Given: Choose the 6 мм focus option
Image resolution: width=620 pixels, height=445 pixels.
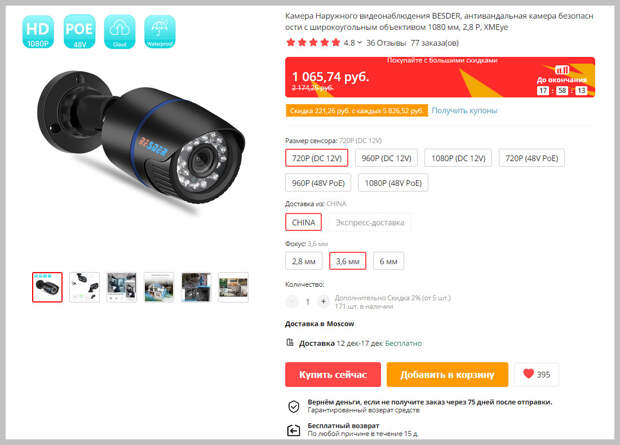Looking at the screenshot, I should (388, 261).
